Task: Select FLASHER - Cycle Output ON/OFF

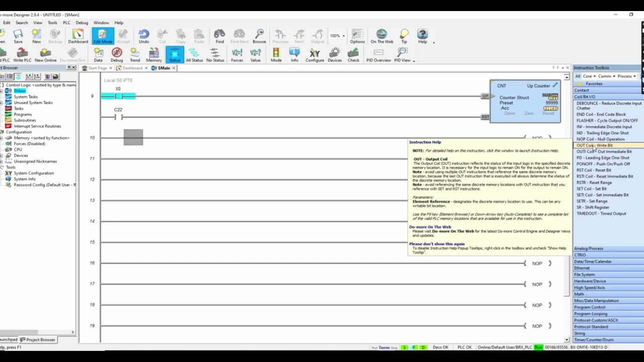Action: (x=607, y=121)
